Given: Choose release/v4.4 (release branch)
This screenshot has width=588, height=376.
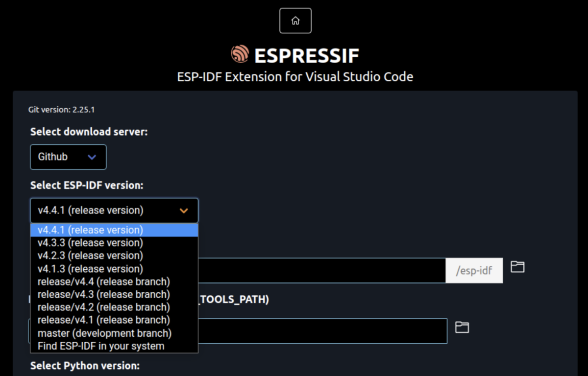Looking at the screenshot, I should pos(114,282).
